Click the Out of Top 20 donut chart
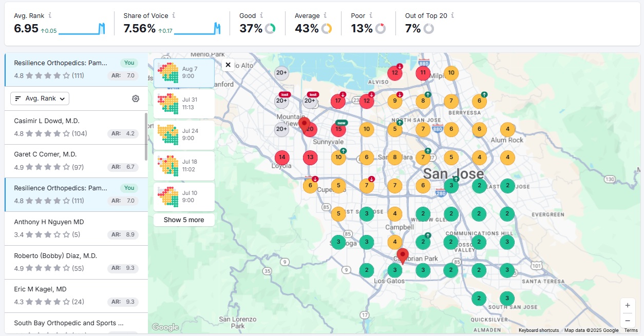This screenshot has width=644, height=336. pyautogui.click(x=429, y=29)
